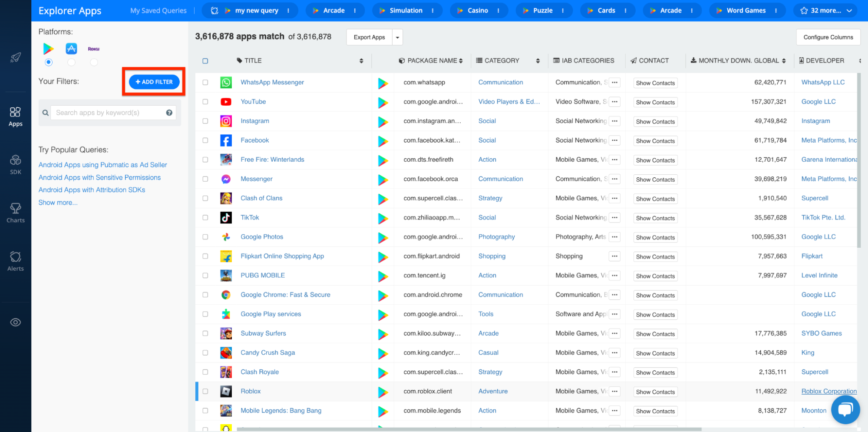868x432 pixels.
Task: Click the vertical scrollbar of the table
Action: click(x=859, y=160)
